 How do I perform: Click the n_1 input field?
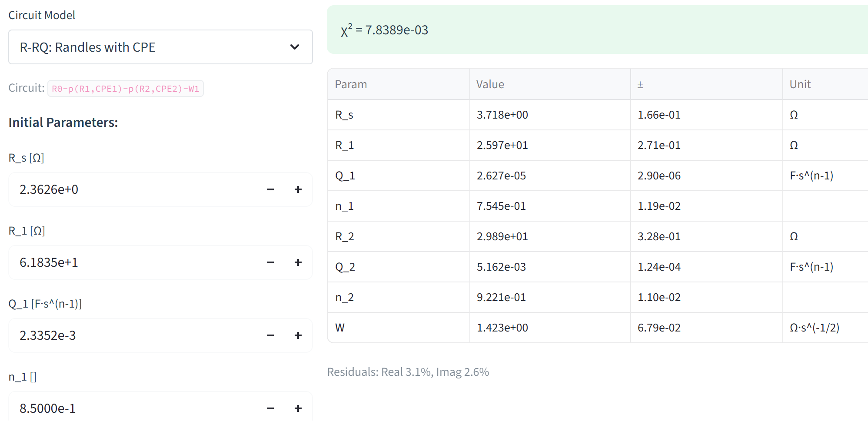coord(130,408)
